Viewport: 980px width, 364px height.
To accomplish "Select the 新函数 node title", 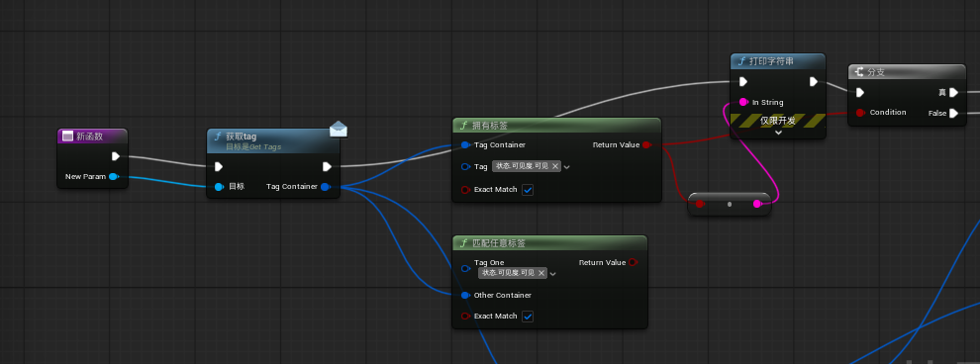I will tap(89, 136).
